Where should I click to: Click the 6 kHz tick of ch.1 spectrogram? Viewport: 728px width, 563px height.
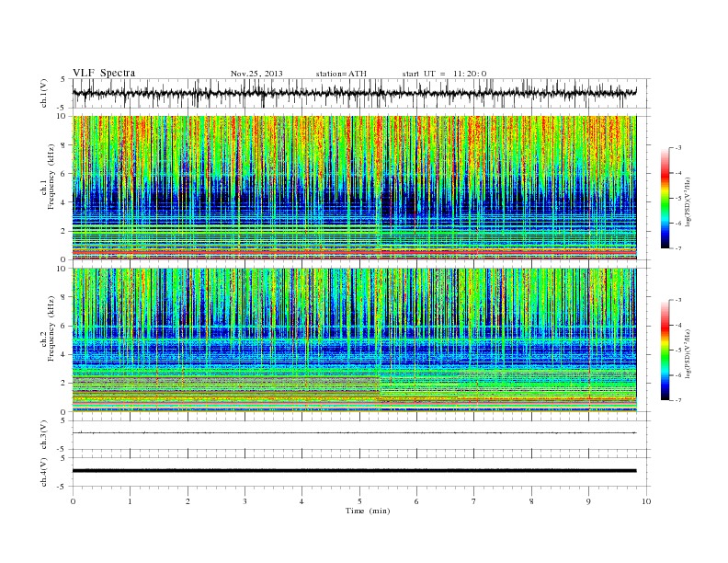(x=64, y=174)
